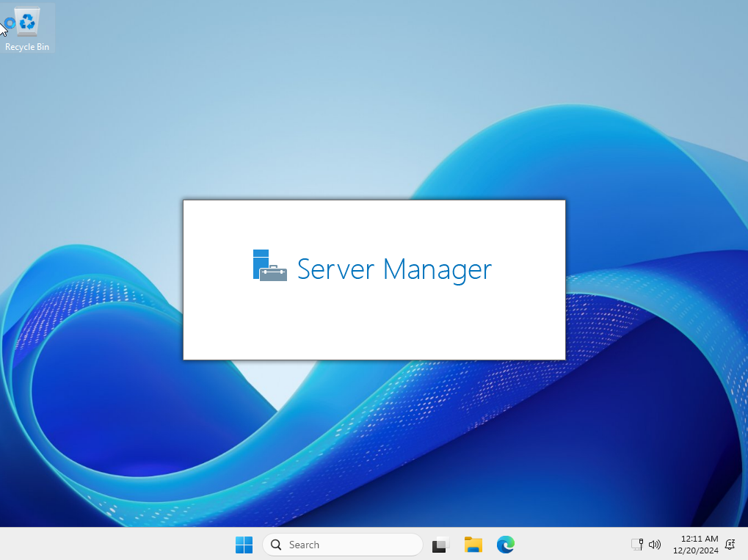Click empty taskbar space left of Start
This screenshot has width=748, height=560.
pos(110,545)
